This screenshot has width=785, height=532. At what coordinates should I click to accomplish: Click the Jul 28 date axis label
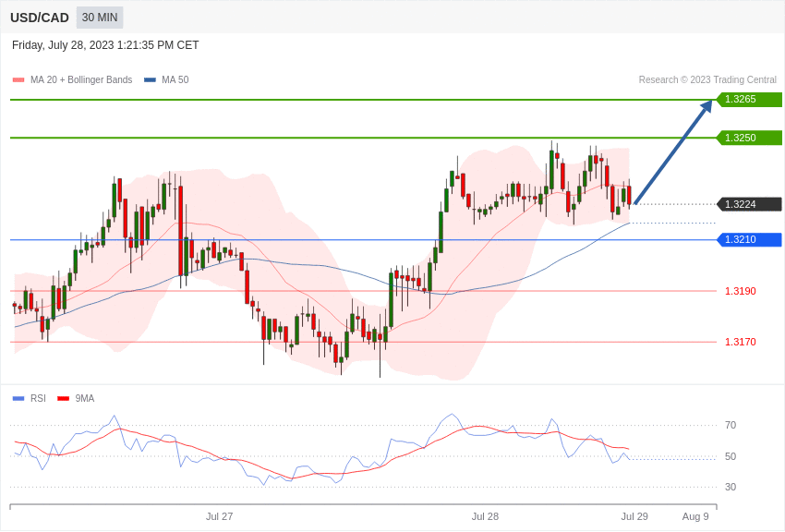click(x=485, y=516)
